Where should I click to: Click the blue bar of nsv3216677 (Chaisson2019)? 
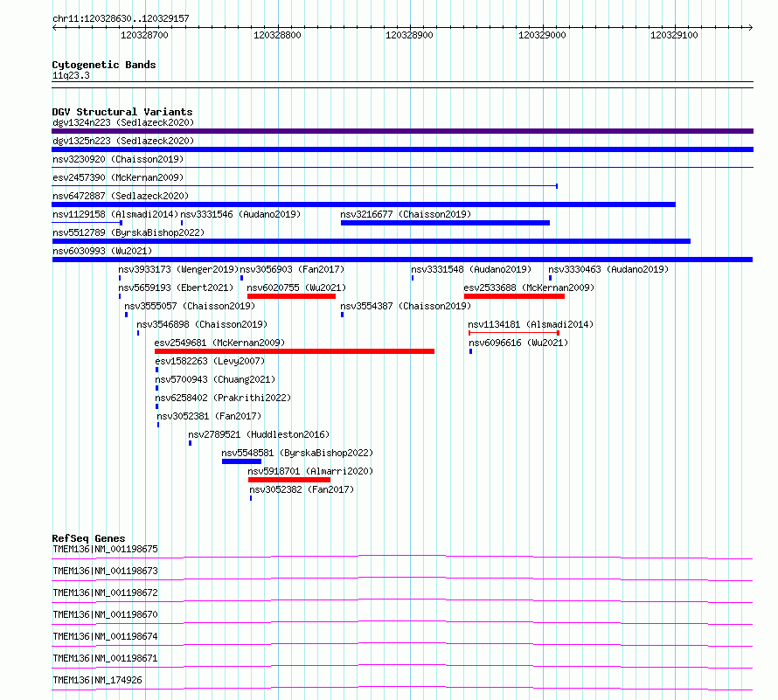pyautogui.click(x=445, y=223)
